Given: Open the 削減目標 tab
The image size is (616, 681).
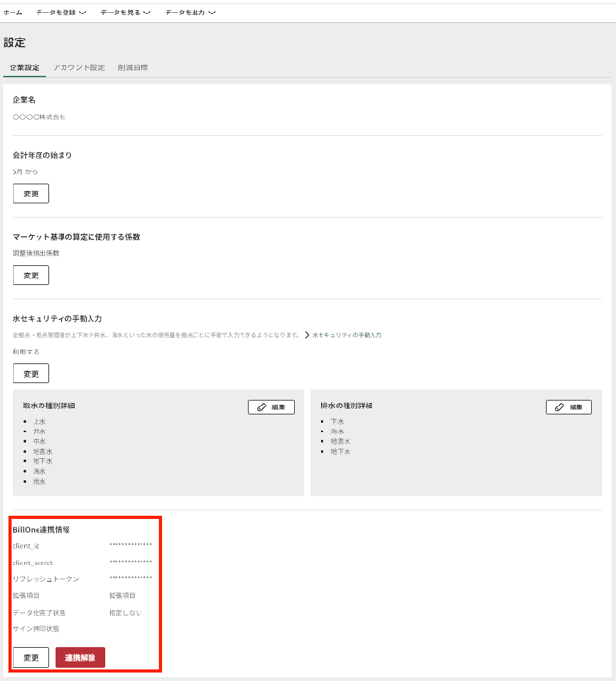Looking at the screenshot, I should (x=133, y=67).
